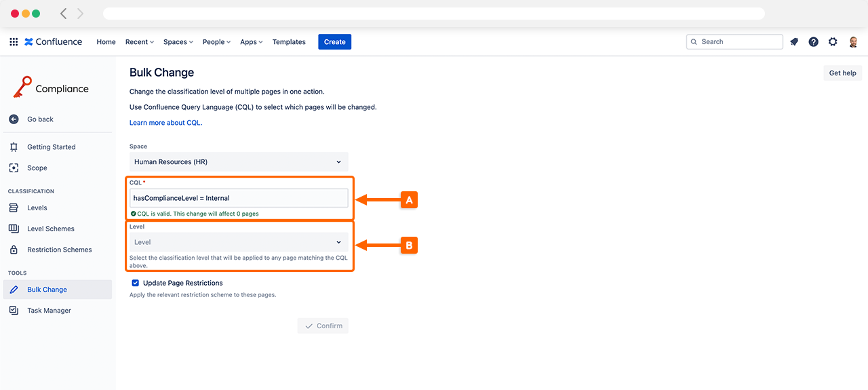Screen dimensions: 868x390
Task: Click into the CQL query input field
Action: (x=239, y=198)
